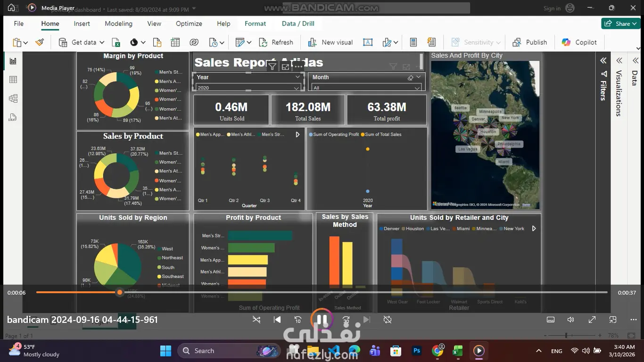Go to Media Player home
Image resolution: width=644 pixels, height=362 pixels.
11,8
